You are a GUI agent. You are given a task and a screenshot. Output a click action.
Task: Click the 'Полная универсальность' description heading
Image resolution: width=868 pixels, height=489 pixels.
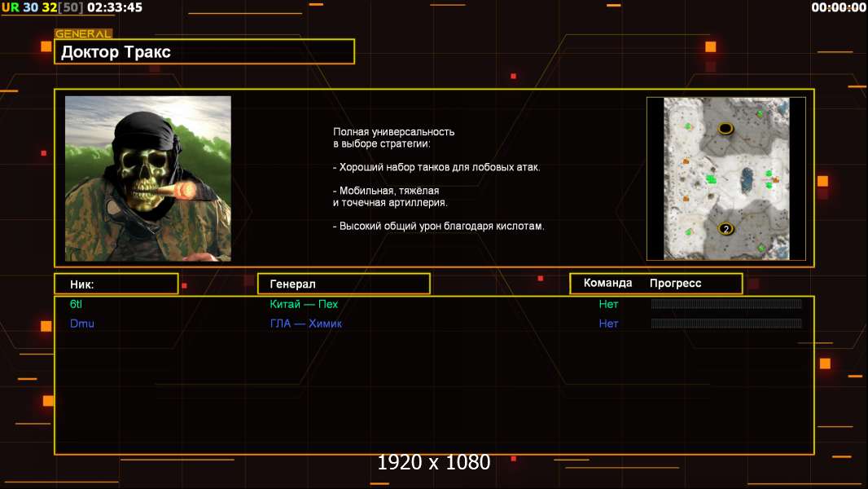pos(393,132)
